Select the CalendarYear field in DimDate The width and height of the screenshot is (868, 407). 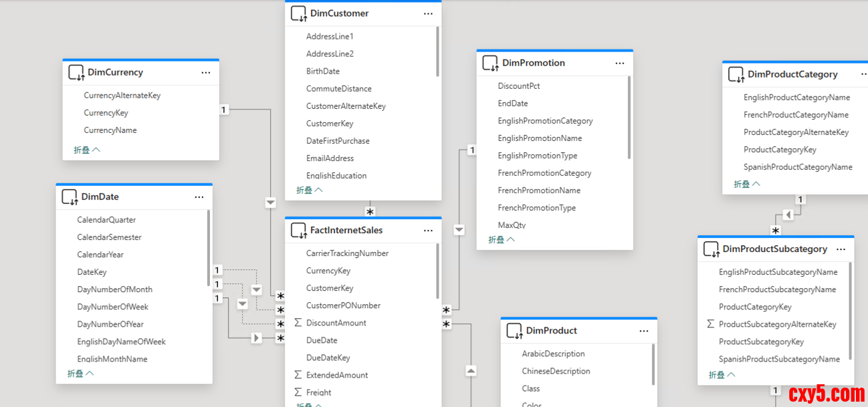click(100, 255)
